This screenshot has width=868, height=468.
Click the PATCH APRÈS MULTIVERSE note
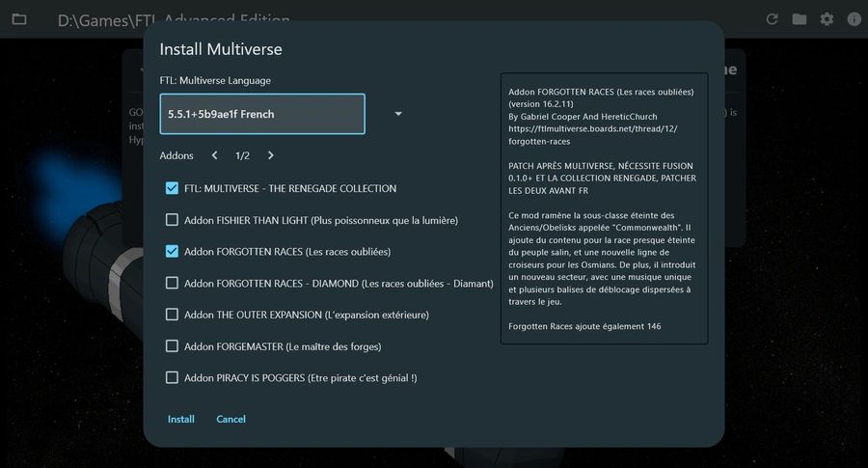click(602, 179)
